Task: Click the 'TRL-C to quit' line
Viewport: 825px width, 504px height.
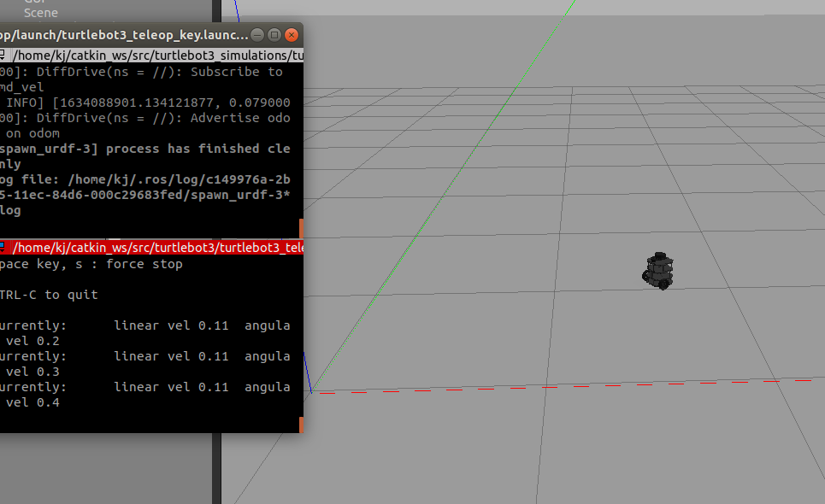Action: [49, 295]
